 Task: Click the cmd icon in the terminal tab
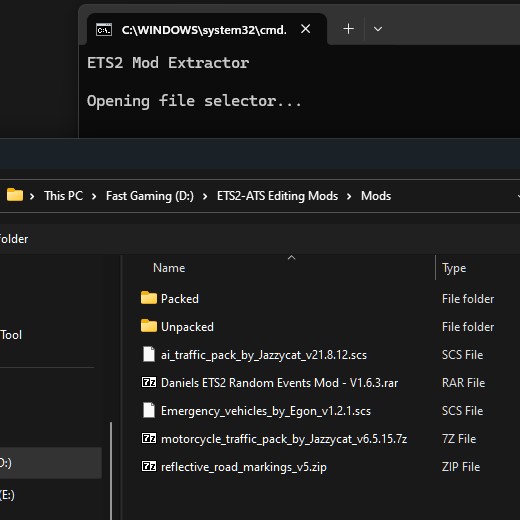coord(104,30)
